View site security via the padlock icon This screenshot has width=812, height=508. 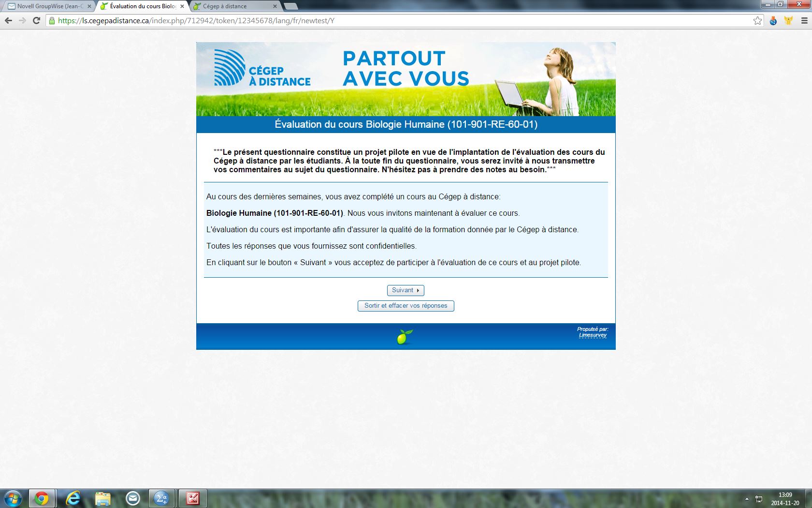[52, 21]
